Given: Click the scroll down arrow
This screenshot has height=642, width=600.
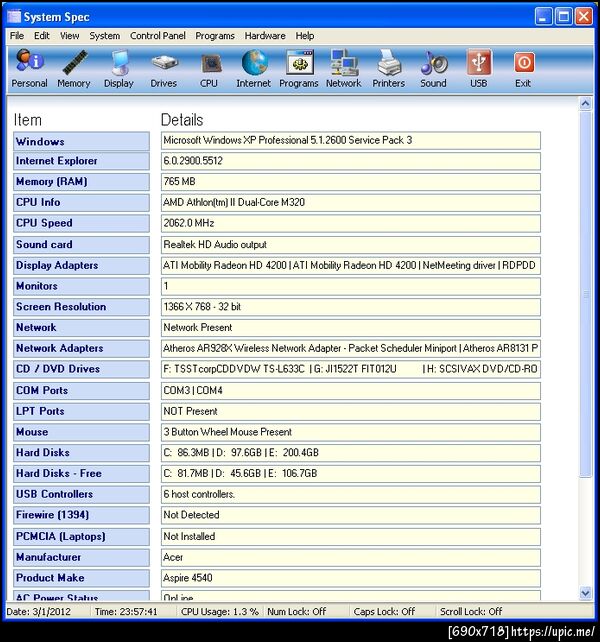Looking at the screenshot, I should [585, 593].
